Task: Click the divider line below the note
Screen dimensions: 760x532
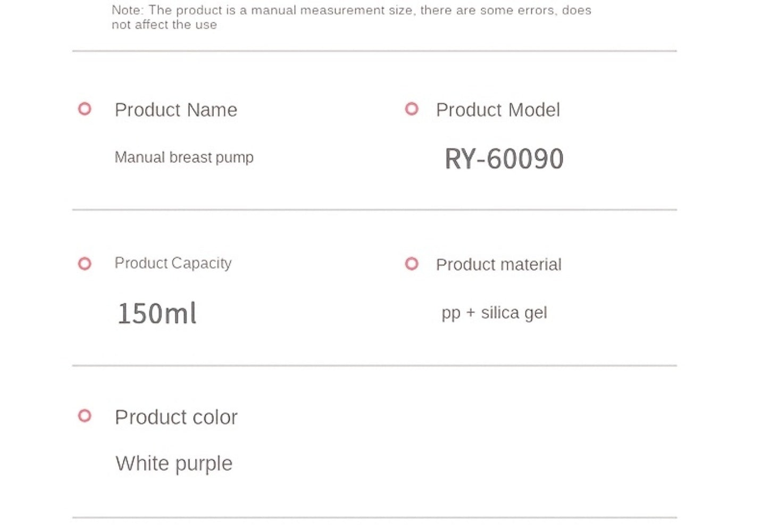Action: (374, 51)
